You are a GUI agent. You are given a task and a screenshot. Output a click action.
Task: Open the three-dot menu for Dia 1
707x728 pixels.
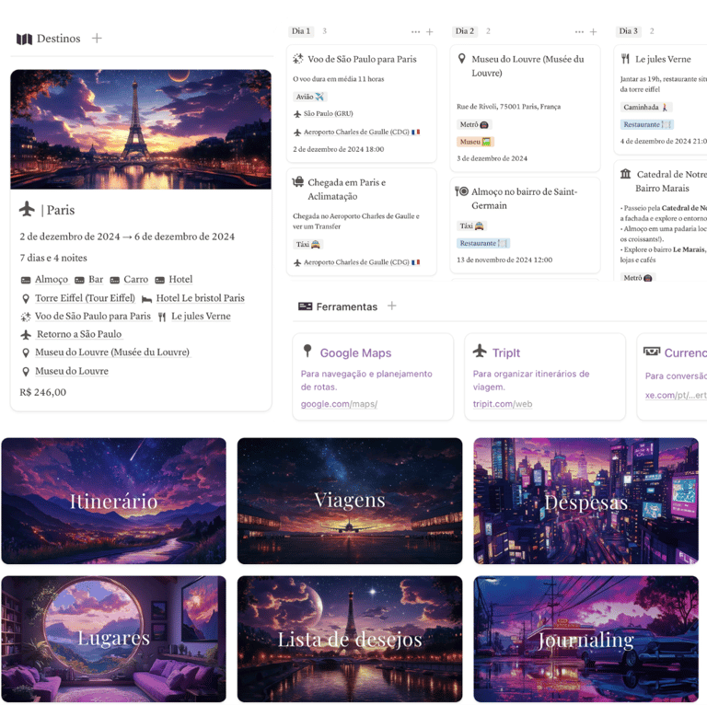click(415, 31)
